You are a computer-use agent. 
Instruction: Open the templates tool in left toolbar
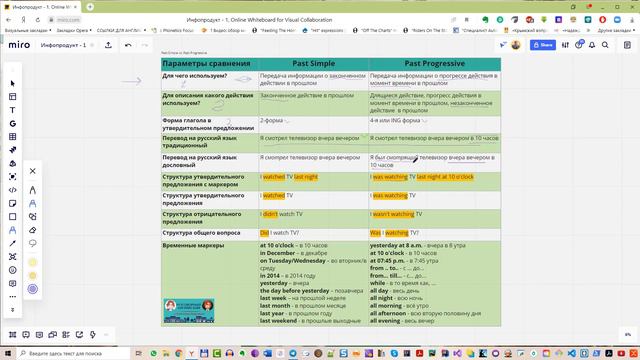[13, 97]
